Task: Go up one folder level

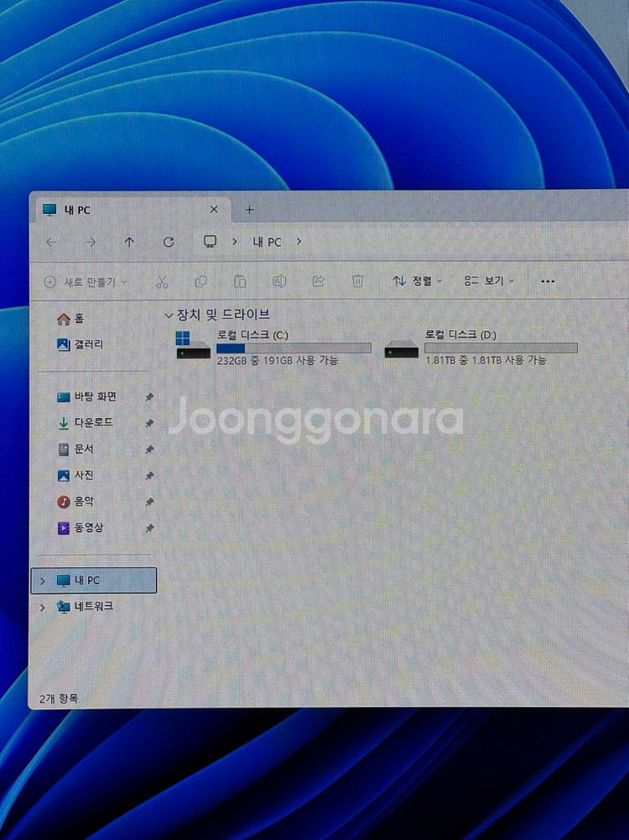Action: click(129, 242)
